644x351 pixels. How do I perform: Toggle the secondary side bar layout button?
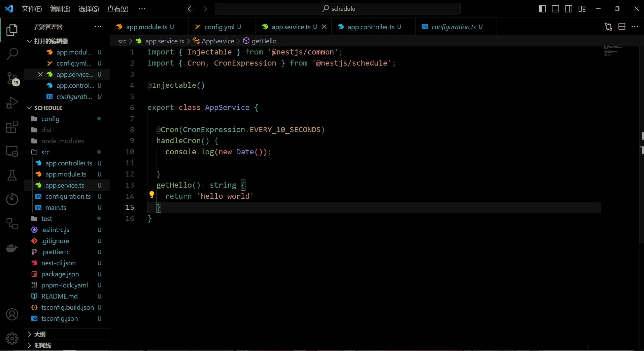coord(569,9)
